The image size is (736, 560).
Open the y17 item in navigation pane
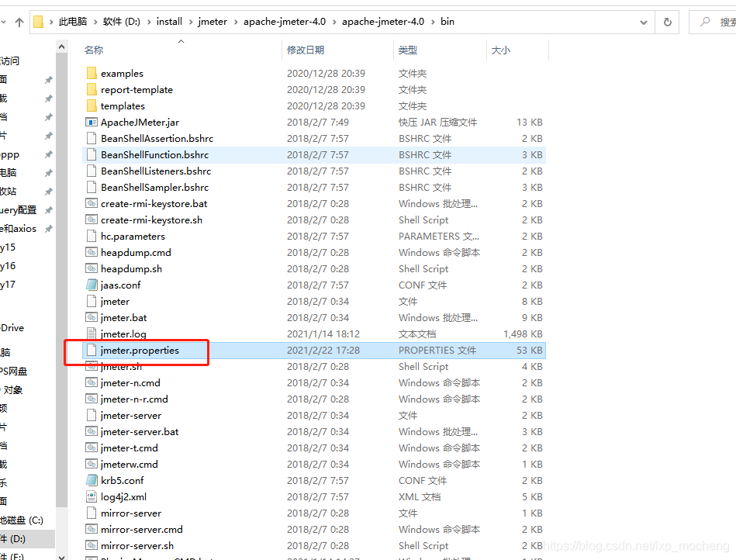tap(8, 285)
